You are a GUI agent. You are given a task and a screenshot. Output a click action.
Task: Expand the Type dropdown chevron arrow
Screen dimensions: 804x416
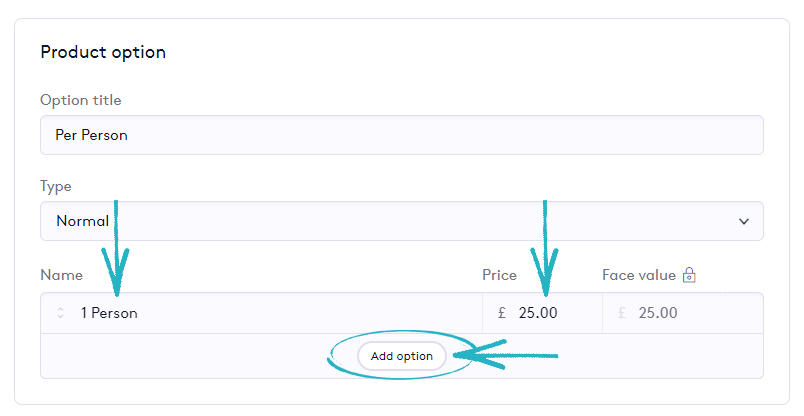[x=743, y=221]
